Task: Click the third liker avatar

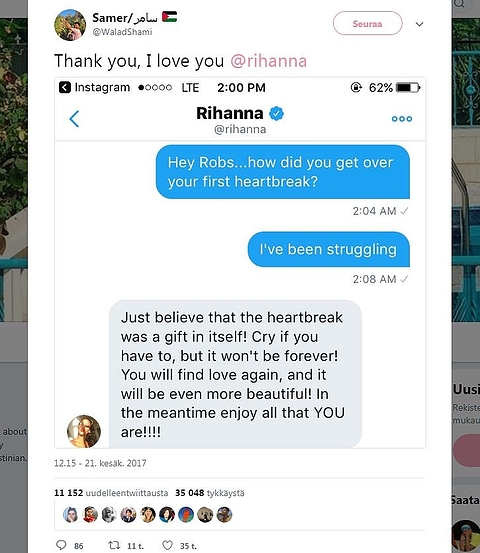Action: (x=109, y=515)
